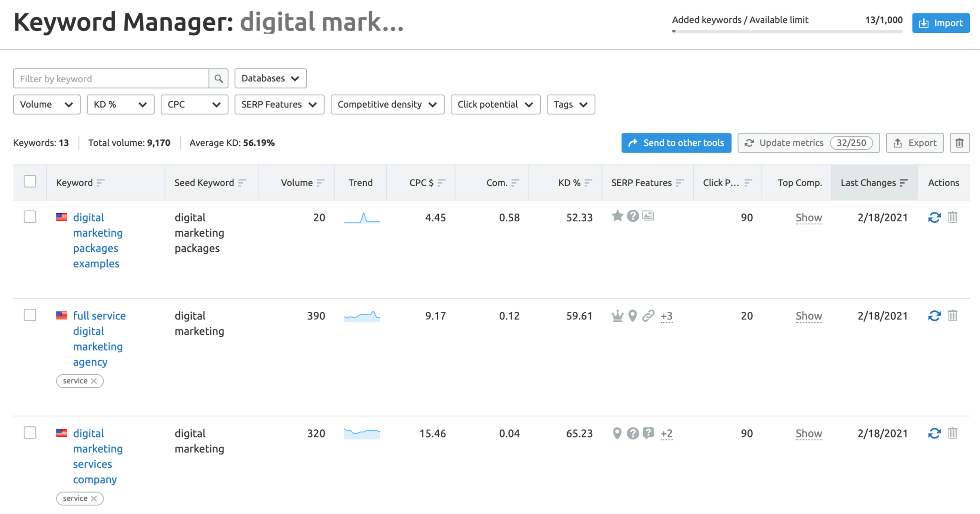Screen dimensions: 980x514
Task: Click into the Filter by keyword field
Action: pos(111,79)
